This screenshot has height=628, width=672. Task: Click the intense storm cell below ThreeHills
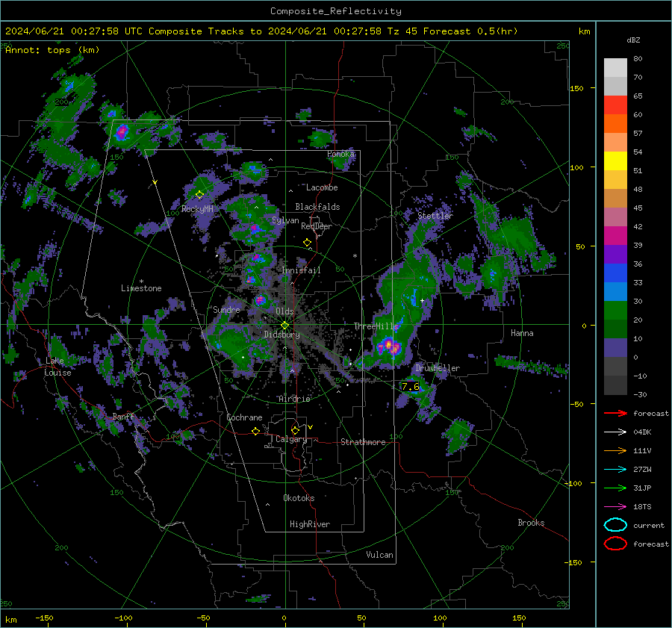tap(390, 346)
